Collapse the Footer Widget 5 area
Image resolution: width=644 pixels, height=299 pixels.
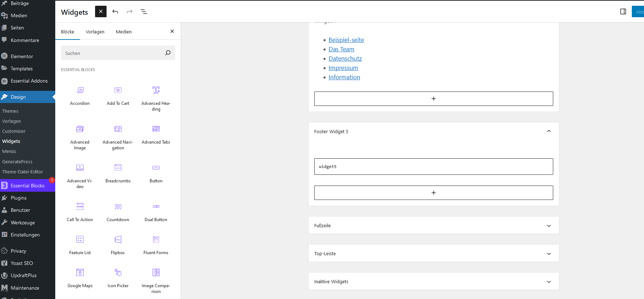pyautogui.click(x=549, y=131)
